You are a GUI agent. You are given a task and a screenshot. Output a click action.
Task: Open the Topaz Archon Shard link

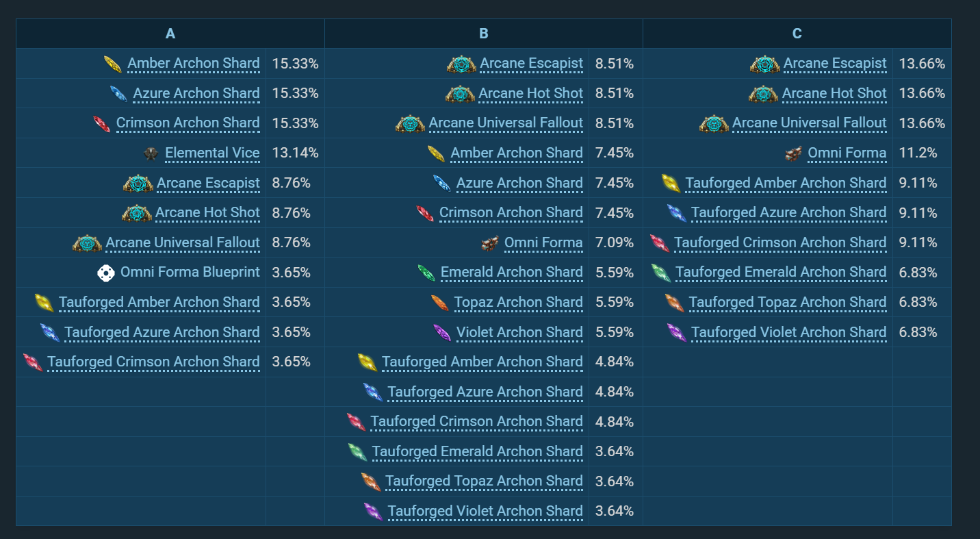point(518,302)
